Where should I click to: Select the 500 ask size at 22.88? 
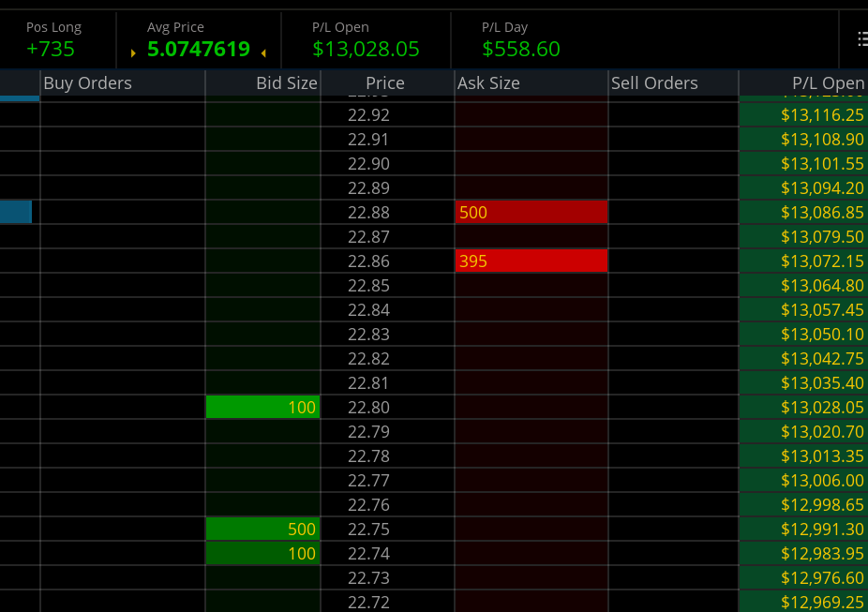531,213
